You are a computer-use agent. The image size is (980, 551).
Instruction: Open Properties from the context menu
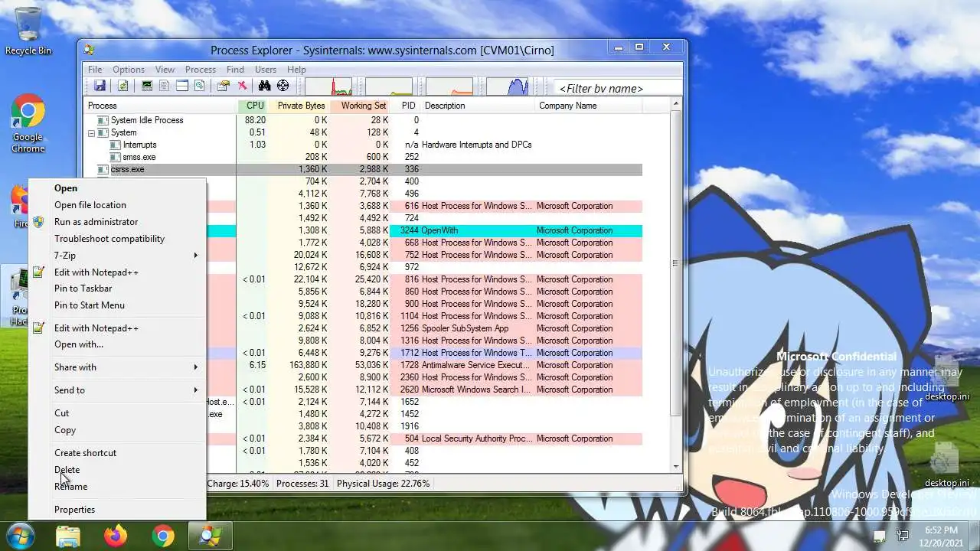(117, 510)
